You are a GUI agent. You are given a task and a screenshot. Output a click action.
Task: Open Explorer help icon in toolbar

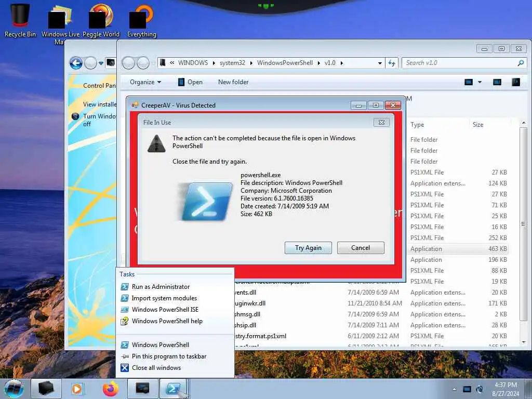pyautogui.click(x=516, y=82)
